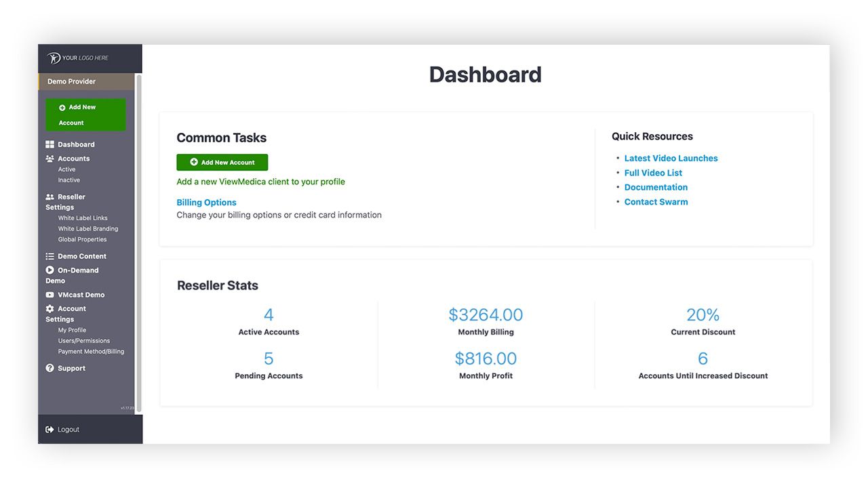Click the Accounts people icon
This screenshot has height=488, width=868.
50,159
